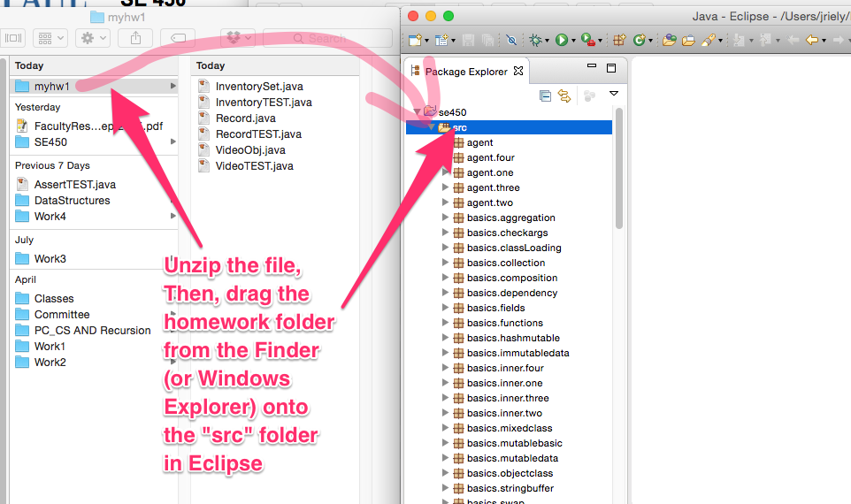The width and height of the screenshot is (851, 504).
Task: Expand the basics.aggregation package
Action: 445,218
